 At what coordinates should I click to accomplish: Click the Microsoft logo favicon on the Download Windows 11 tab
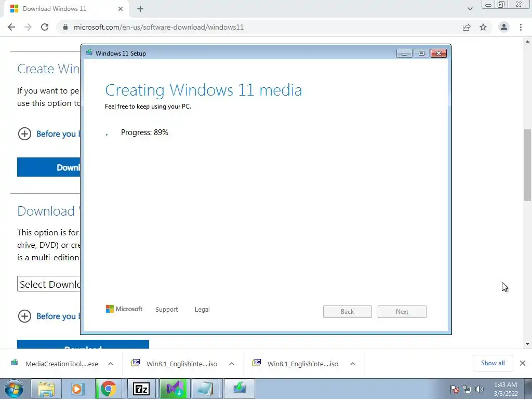14,9
